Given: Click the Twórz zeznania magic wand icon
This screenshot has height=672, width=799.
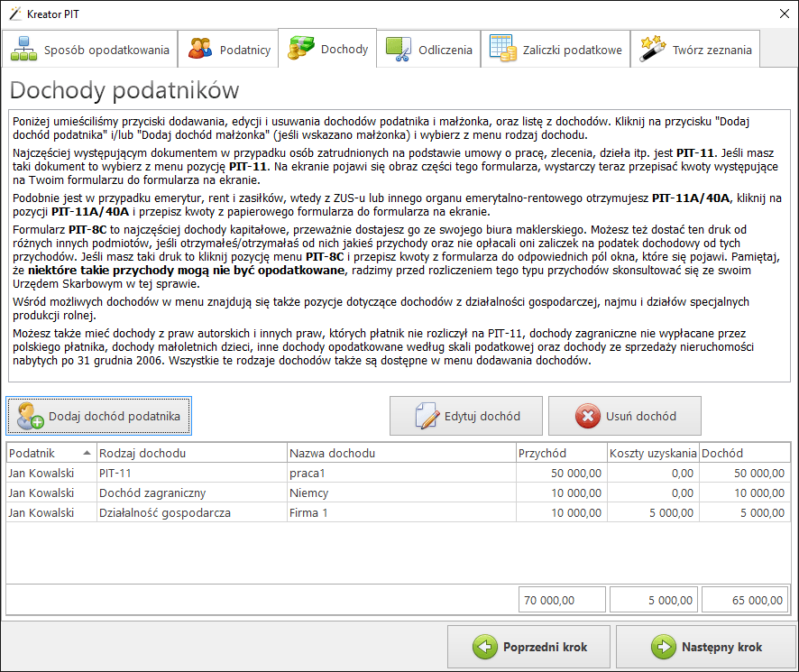Looking at the screenshot, I should point(652,50).
